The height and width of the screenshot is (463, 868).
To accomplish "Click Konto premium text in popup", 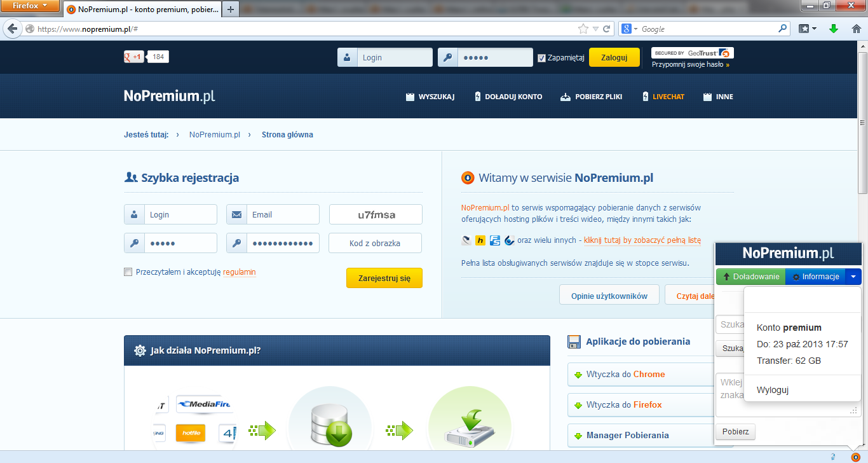I will pos(789,328).
